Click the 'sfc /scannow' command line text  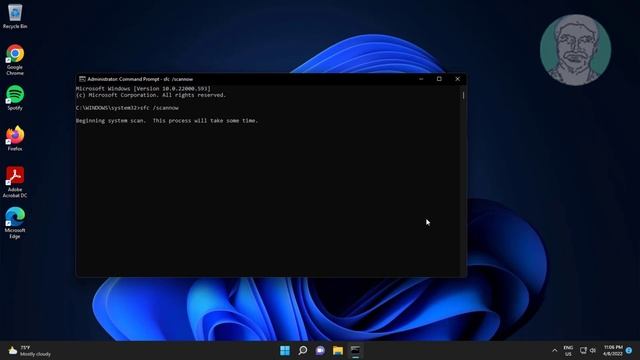(x=159, y=108)
